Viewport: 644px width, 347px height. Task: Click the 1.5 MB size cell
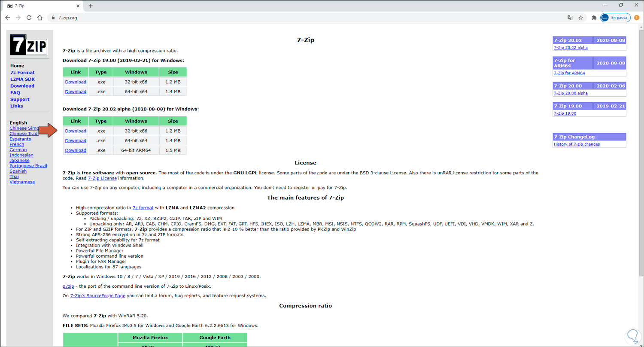tap(173, 151)
